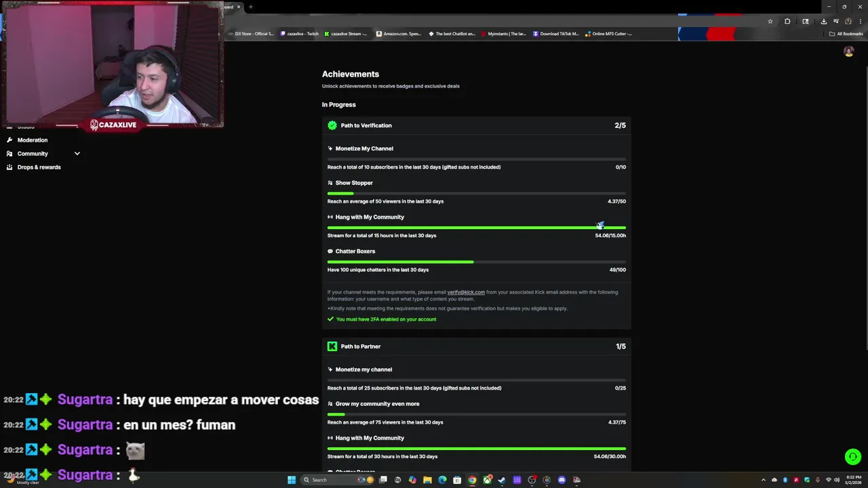The height and width of the screenshot is (488, 868).
Task: Open the Chrome profile avatar in the toolbar
Action: coord(848,21)
